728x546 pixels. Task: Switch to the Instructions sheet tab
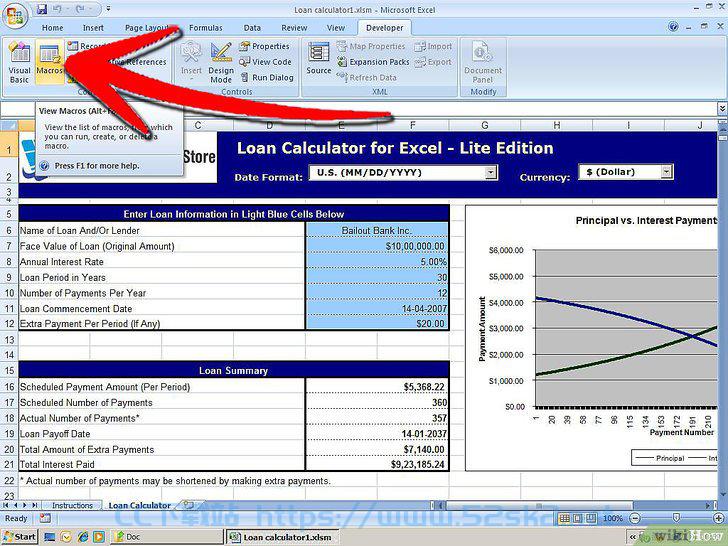[72, 505]
